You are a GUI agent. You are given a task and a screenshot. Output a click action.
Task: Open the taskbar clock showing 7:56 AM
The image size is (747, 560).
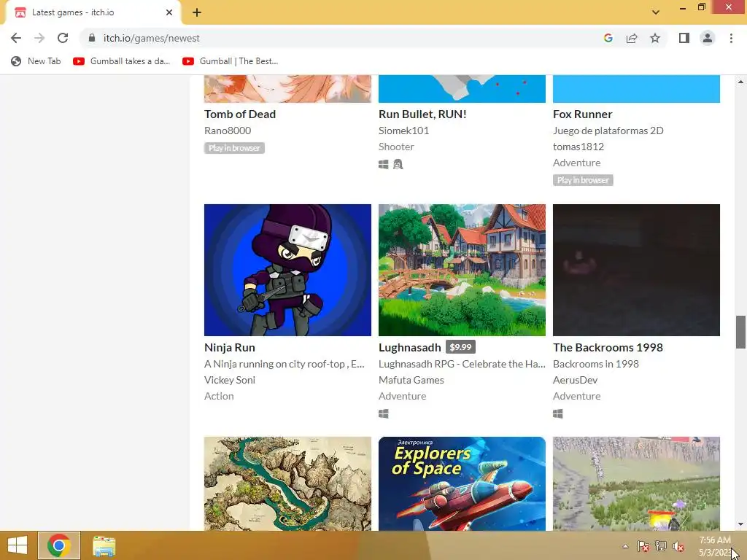coord(715,546)
